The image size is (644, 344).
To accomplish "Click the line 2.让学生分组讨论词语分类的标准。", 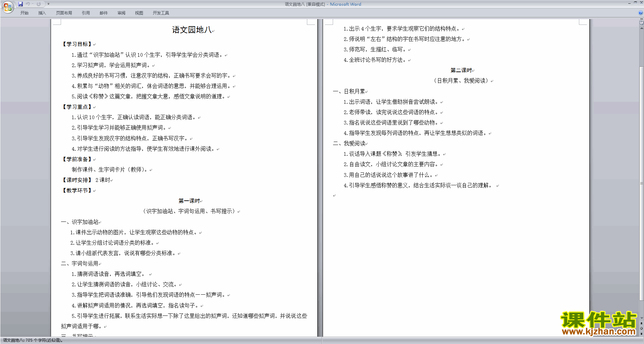I will pos(113,243).
